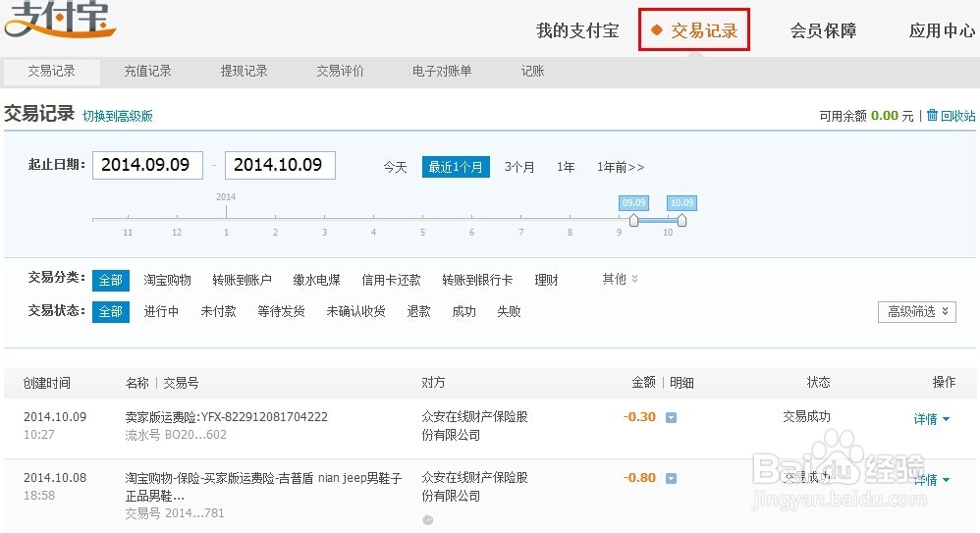Open the recycle bin (回收站)
Image resolution: width=980 pixels, height=533 pixels.
(951, 116)
